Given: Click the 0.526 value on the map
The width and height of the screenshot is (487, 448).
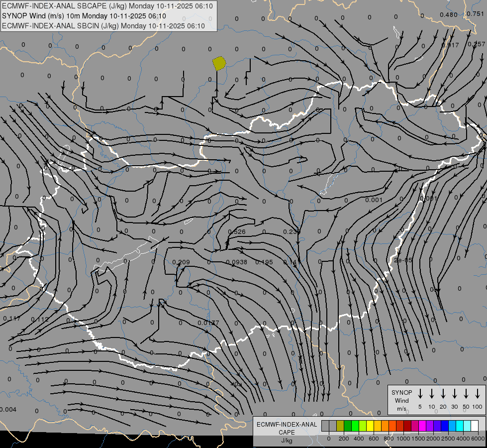Looking at the screenshot, I should coord(237,232).
